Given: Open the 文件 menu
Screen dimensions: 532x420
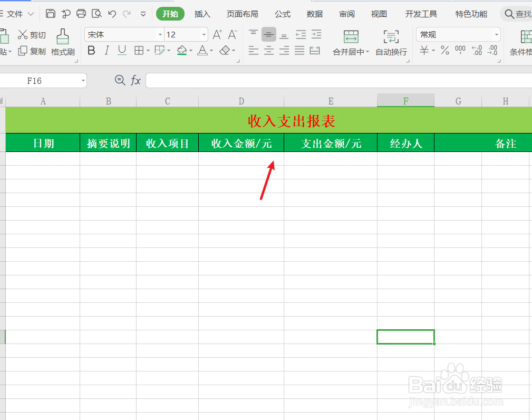Looking at the screenshot, I should (x=15, y=13).
